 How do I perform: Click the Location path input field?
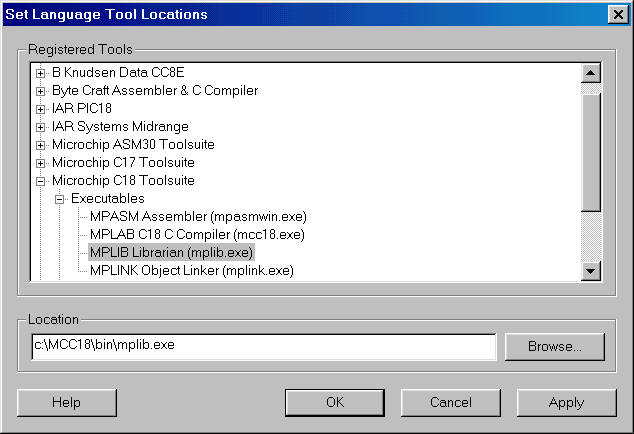pyautogui.click(x=264, y=347)
